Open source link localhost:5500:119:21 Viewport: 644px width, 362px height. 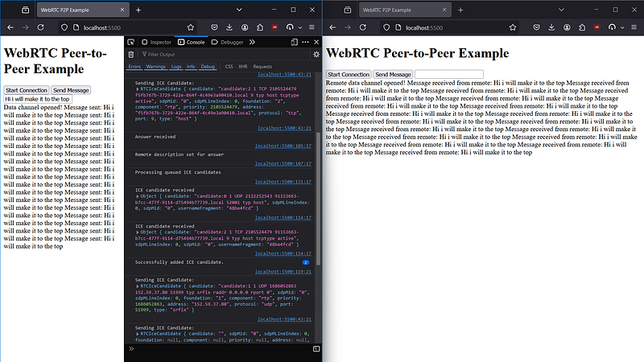pos(283,271)
